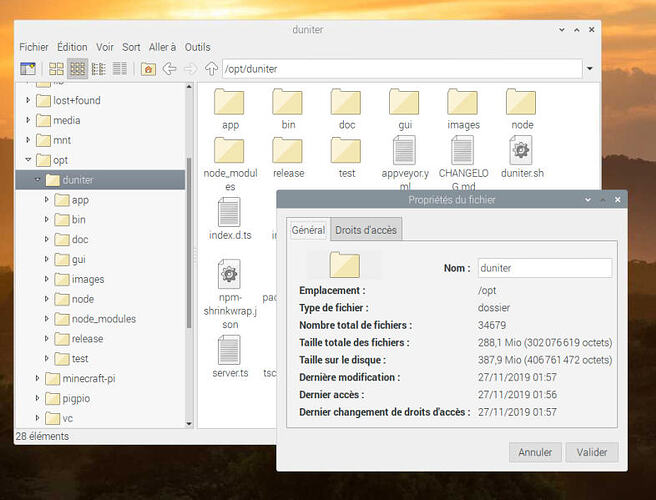Click the /opt/duniter path field
Viewport: 656px width, 500px height.
(402, 69)
